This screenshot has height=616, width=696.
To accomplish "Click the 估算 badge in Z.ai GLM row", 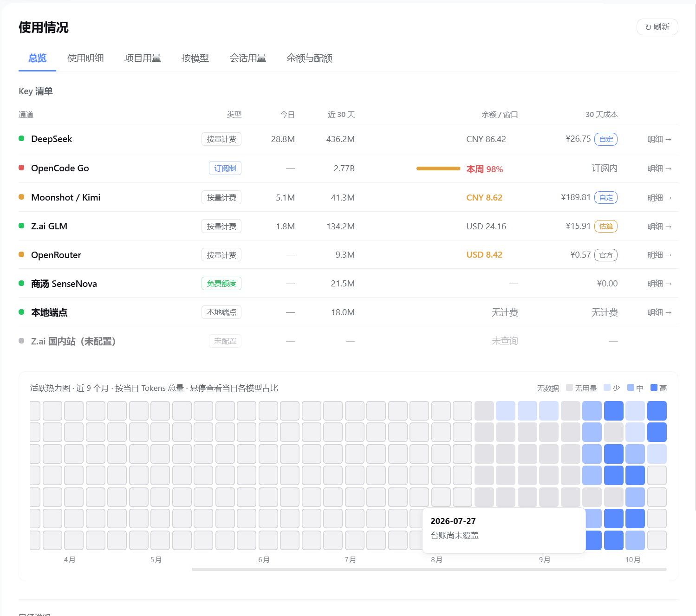I will [x=606, y=227].
